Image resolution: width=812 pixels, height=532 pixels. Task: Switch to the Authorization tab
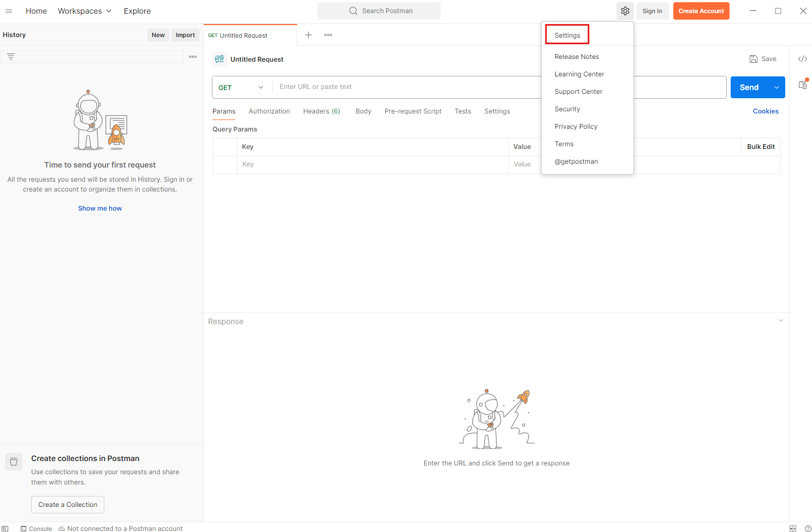pyautogui.click(x=269, y=111)
